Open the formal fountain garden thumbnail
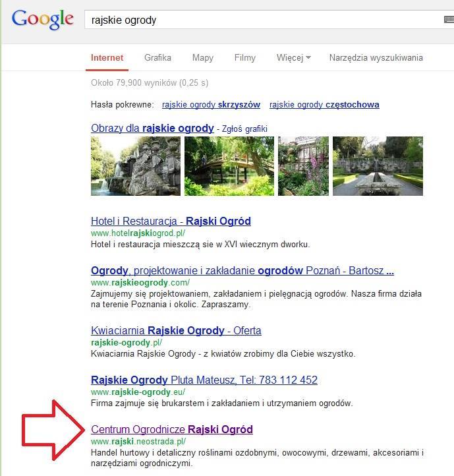Screen dimensions: 454x476 [378, 166]
